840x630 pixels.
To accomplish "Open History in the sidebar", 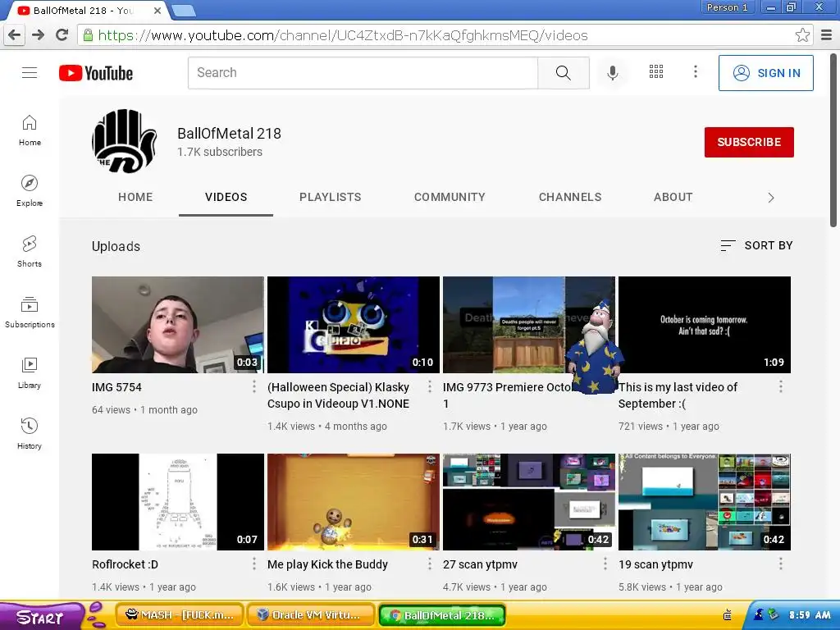I will 30,433.
